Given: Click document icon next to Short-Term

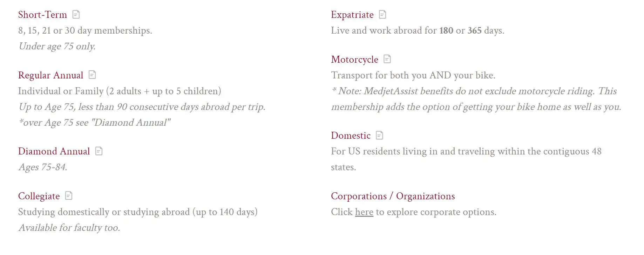Looking at the screenshot, I should (x=76, y=15).
